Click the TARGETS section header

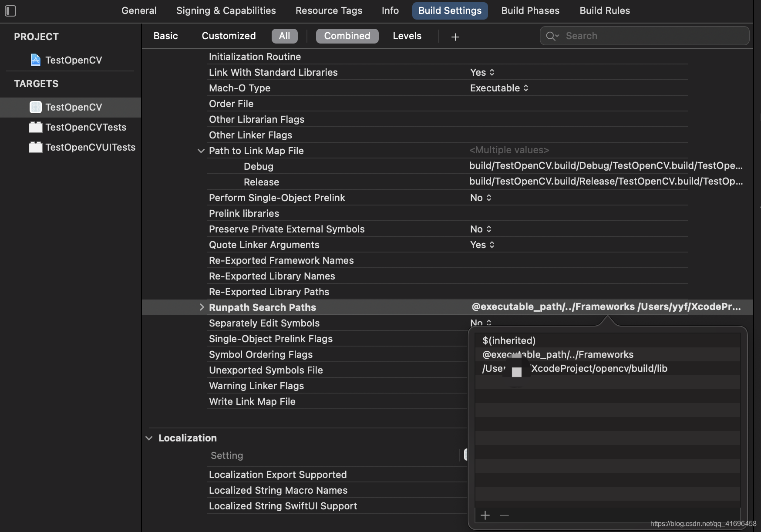(x=36, y=84)
